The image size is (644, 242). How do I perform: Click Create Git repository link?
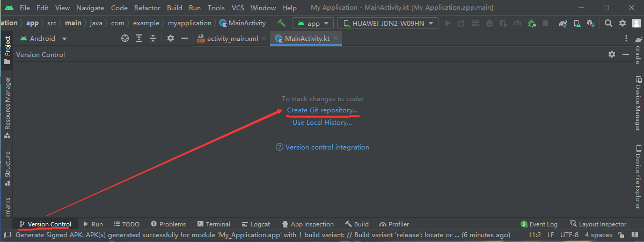[x=322, y=110]
